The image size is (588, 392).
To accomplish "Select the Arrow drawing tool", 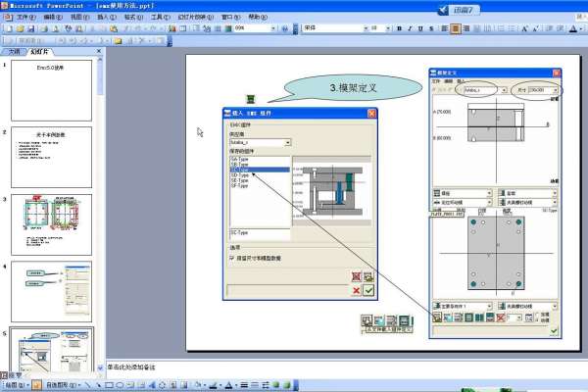I will [x=98, y=385].
